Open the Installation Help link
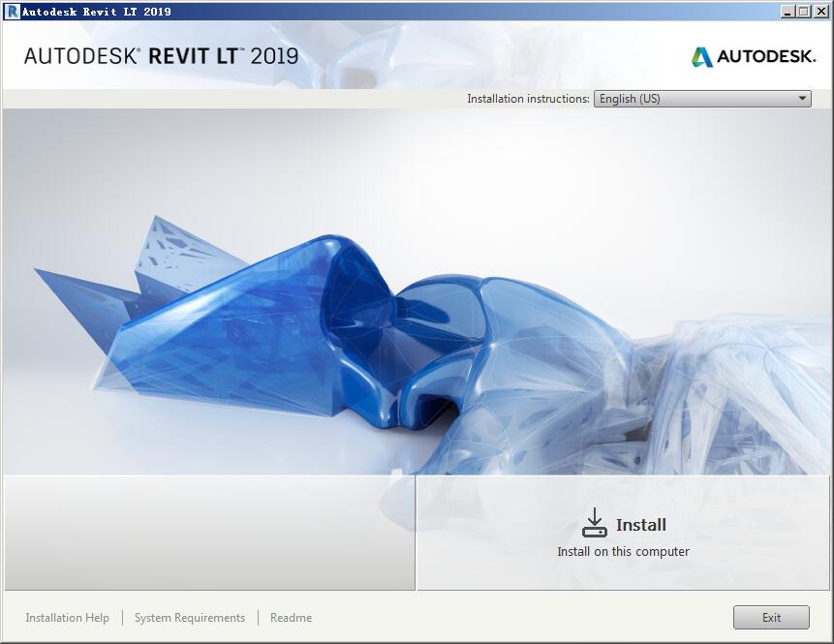 pos(68,618)
